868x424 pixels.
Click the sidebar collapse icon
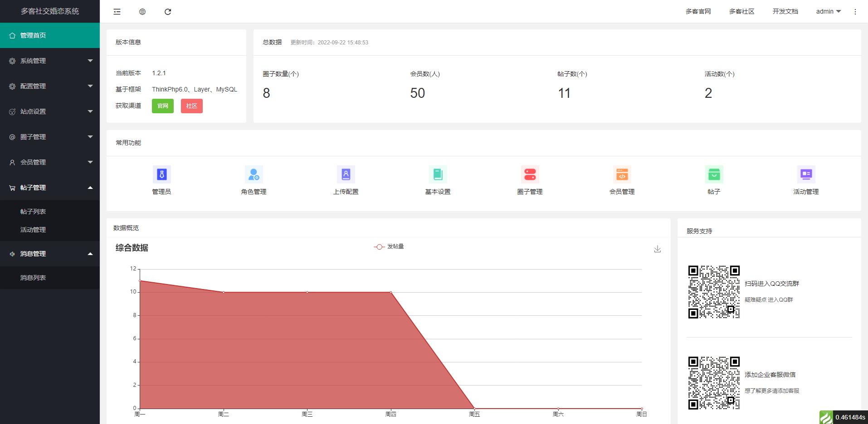117,11
